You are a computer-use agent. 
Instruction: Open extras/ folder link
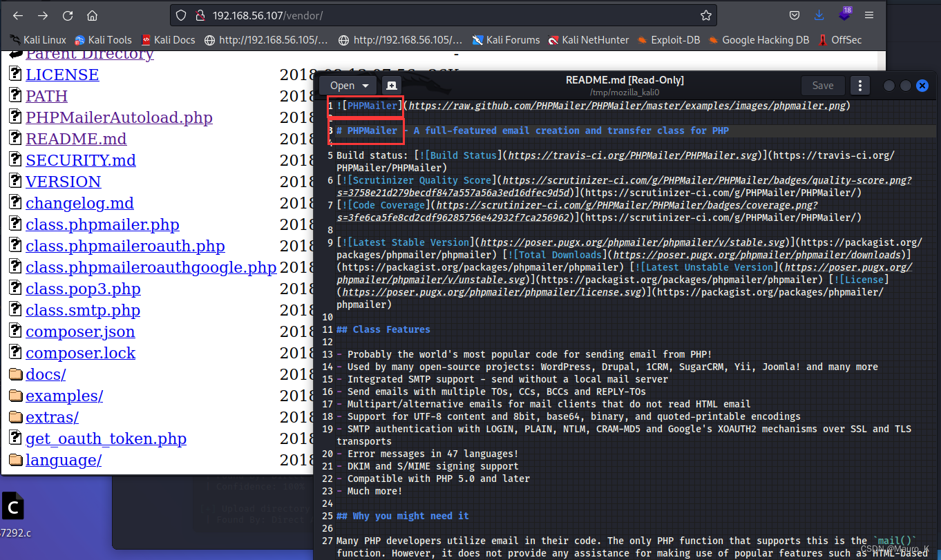tap(52, 417)
